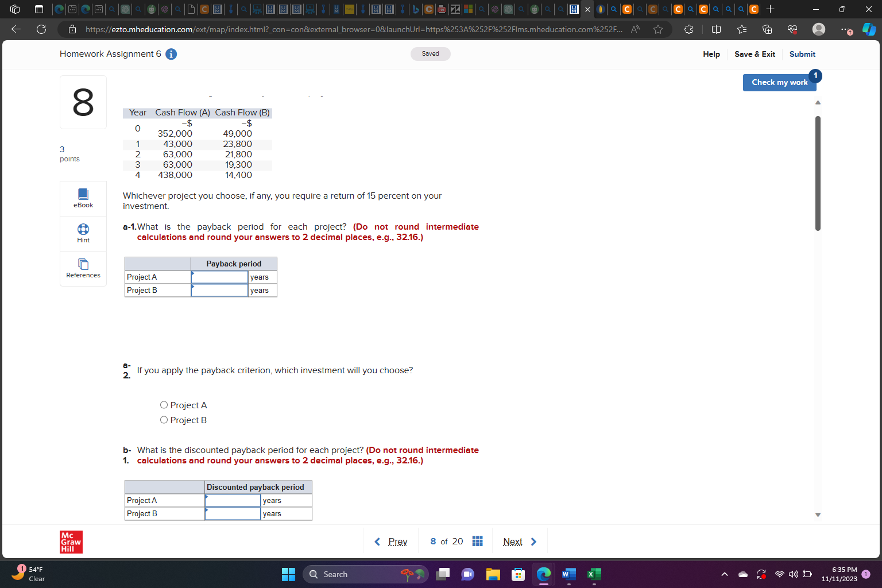The width and height of the screenshot is (882, 588).
Task: Click the assignment info icon
Action: 171,54
